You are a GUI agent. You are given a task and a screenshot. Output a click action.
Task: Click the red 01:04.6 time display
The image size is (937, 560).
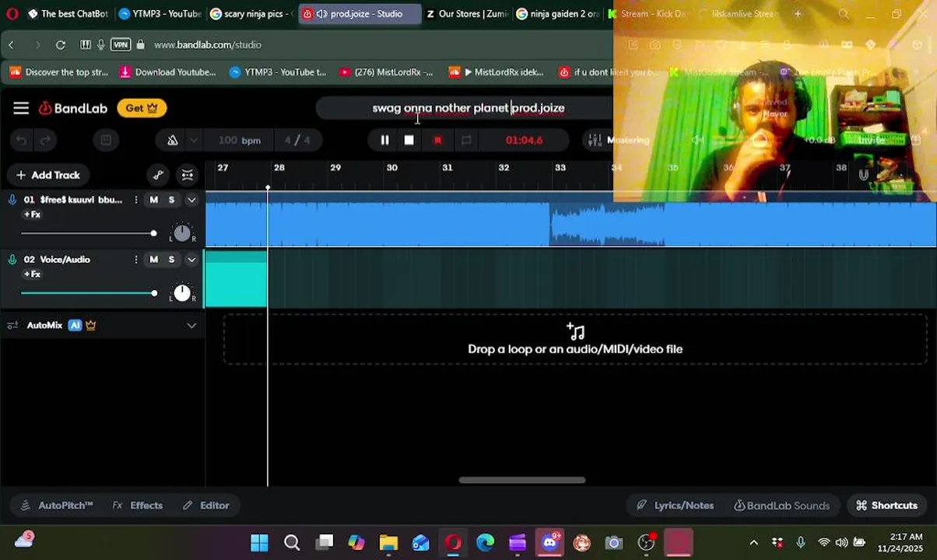[x=524, y=140]
